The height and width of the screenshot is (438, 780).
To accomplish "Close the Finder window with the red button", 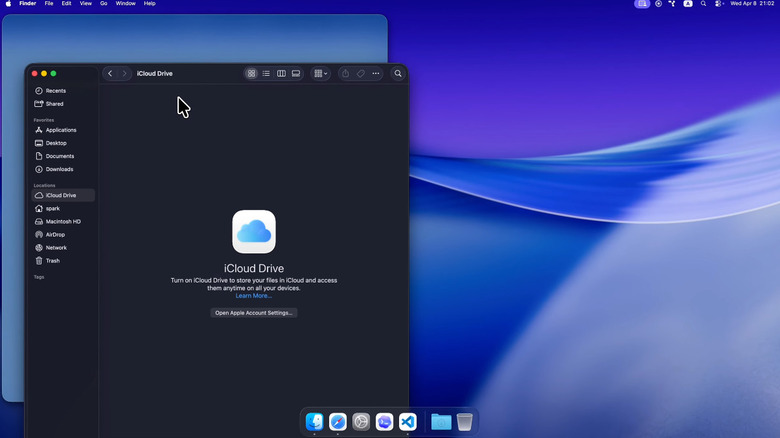I will [34, 74].
